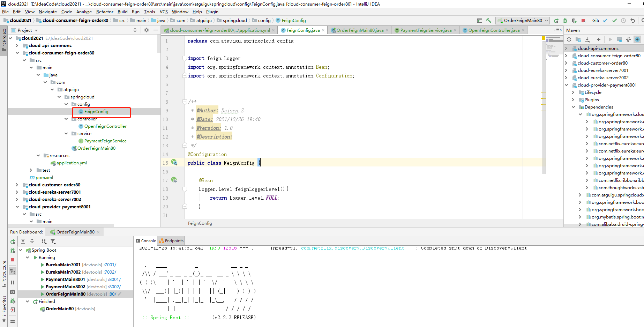Screen dimensions: 644x327
Task: Click the code folding toggle on line 8
Action: pyautogui.click(x=185, y=102)
